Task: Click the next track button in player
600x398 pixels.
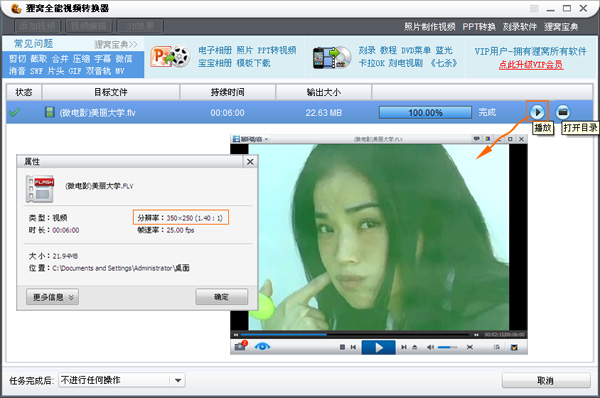Action: pos(404,347)
